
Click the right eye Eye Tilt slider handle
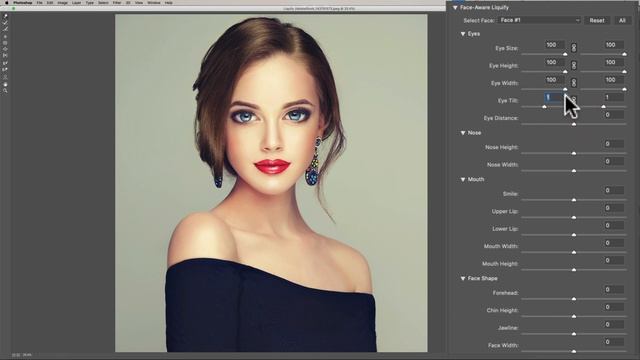(603, 107)
